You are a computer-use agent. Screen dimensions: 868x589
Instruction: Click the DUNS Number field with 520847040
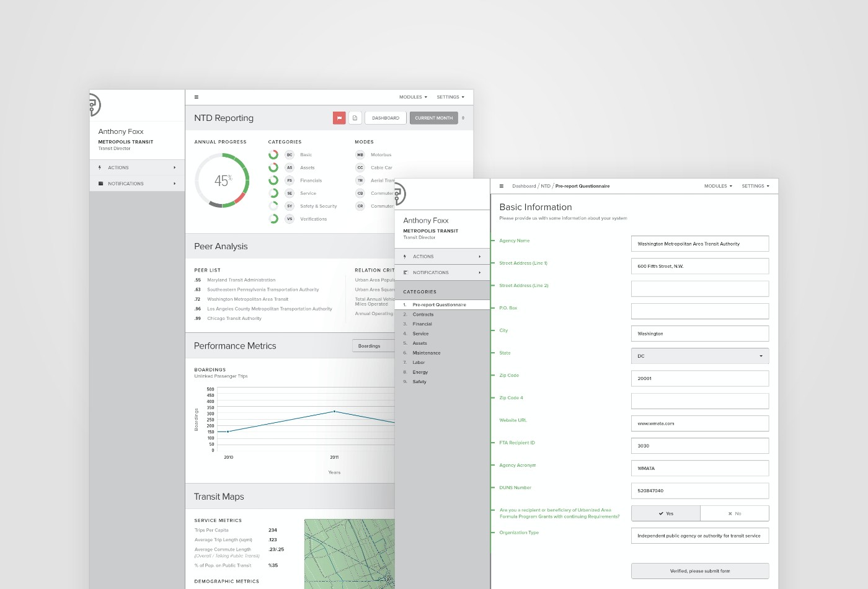(700, 490)
